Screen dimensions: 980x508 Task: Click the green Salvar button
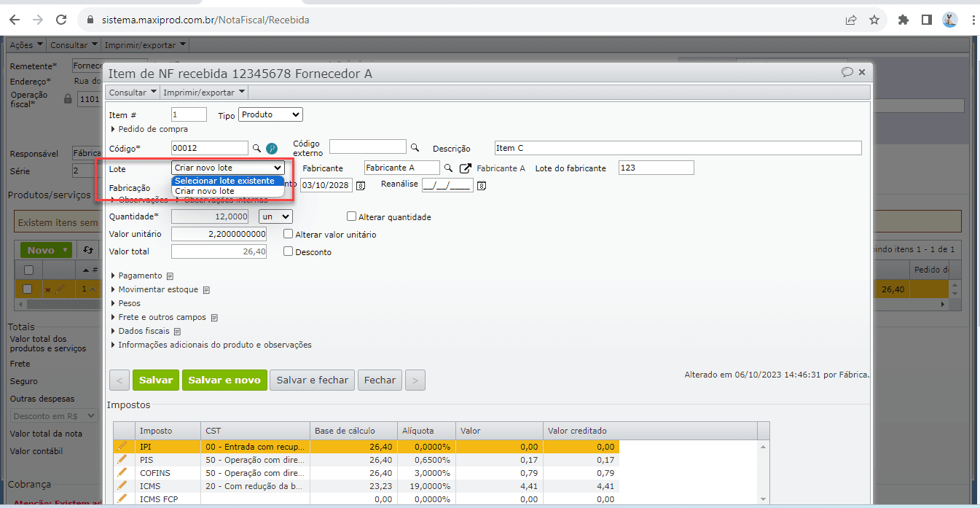pos(156,380)
